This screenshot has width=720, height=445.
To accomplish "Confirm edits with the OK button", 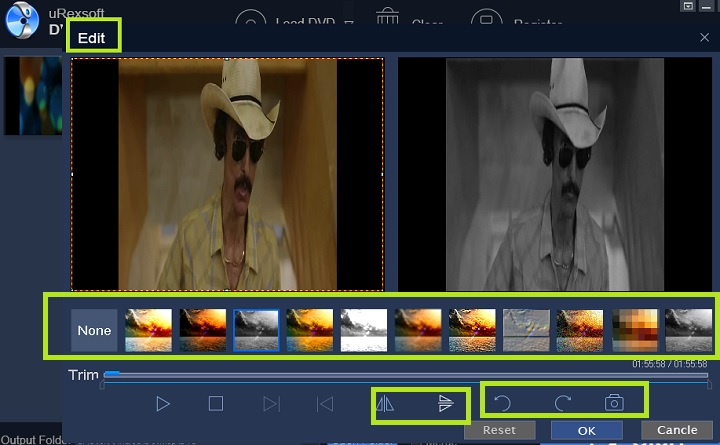I will [587, 430].
